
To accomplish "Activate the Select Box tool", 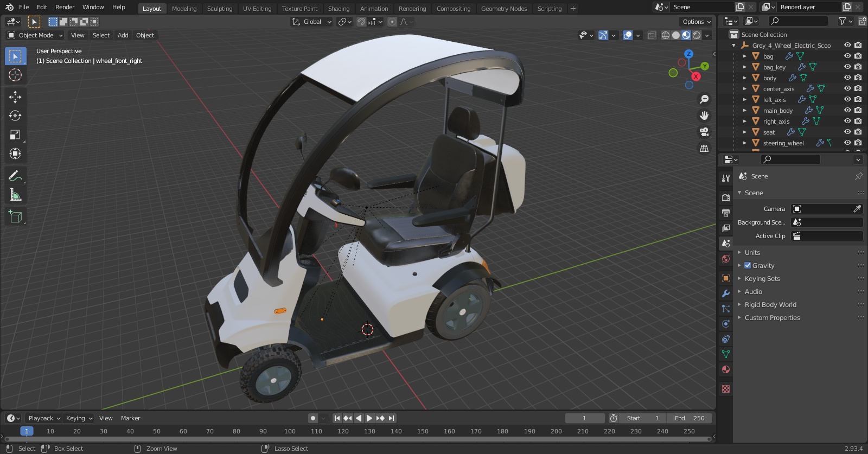I will (15, 56).
